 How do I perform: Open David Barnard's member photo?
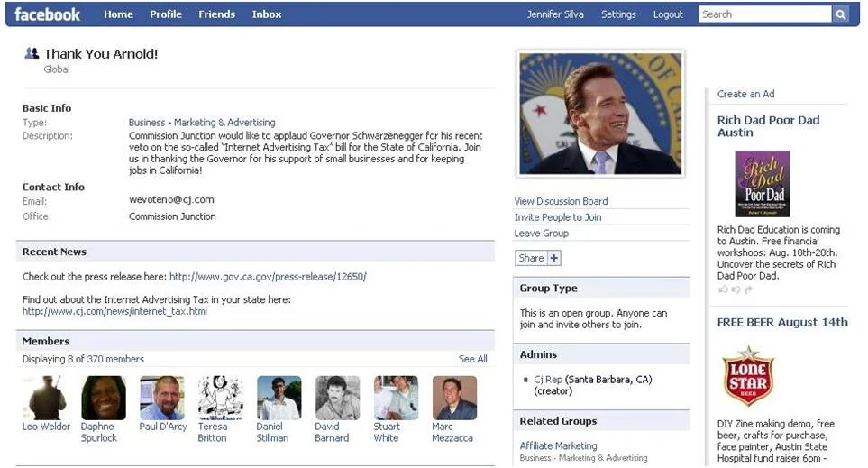pyautogui.click(x=338, y=398)
